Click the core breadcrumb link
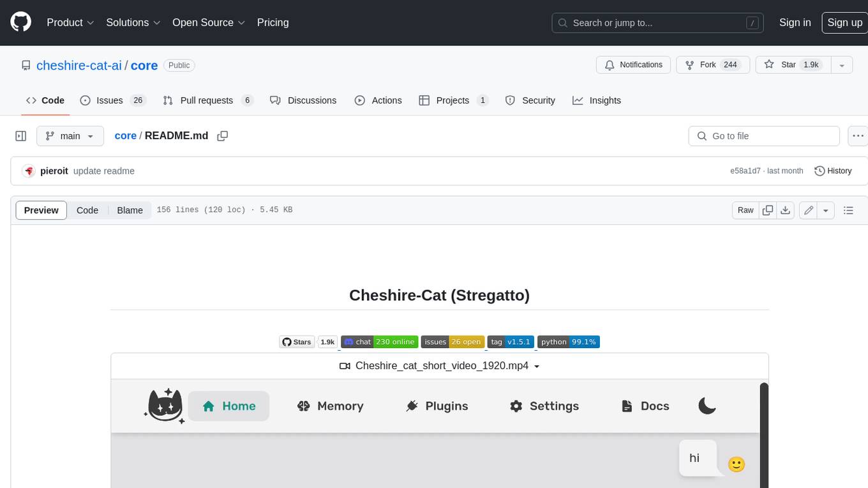This screenshot has height=488, width=868. point(125,136)
